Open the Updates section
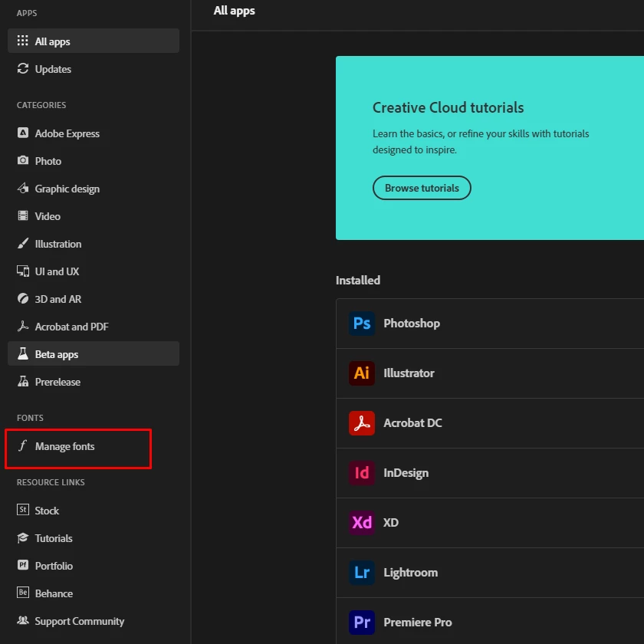644x644 pixels. [x=94, y=68]
